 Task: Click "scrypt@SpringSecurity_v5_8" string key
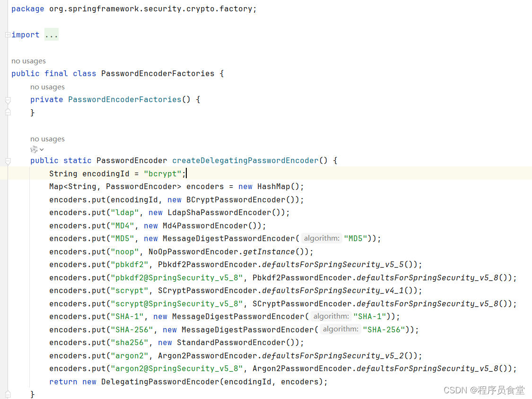[x=177, y=304]
